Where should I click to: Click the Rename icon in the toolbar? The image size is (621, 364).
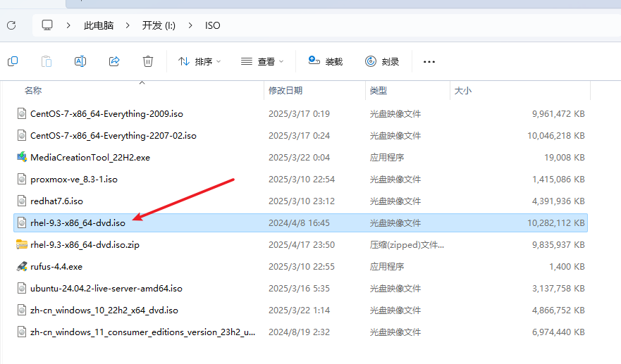(80, 61)
